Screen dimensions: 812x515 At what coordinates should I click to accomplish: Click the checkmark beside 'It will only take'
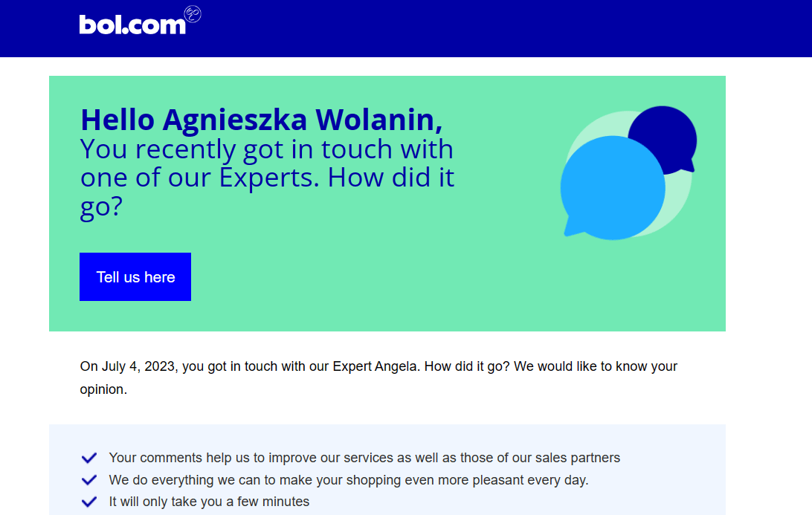89,502
